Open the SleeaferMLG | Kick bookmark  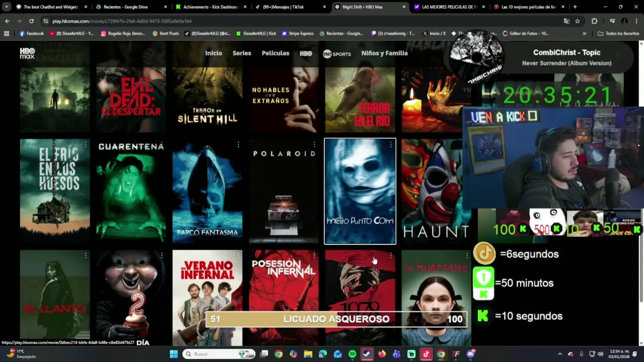pyautogui.click(x=256, y=33)
